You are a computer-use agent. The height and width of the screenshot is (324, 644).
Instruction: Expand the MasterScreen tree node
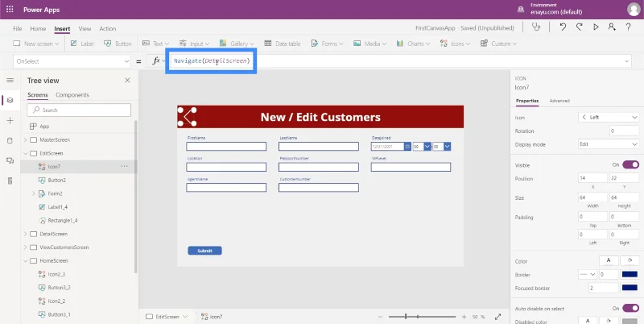point(25,139)
